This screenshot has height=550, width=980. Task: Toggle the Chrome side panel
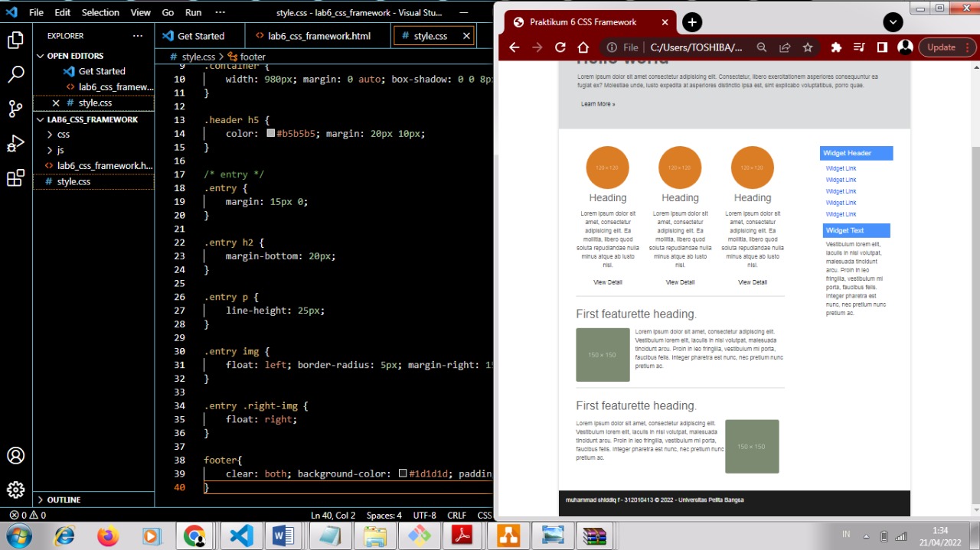click(882, 47)
